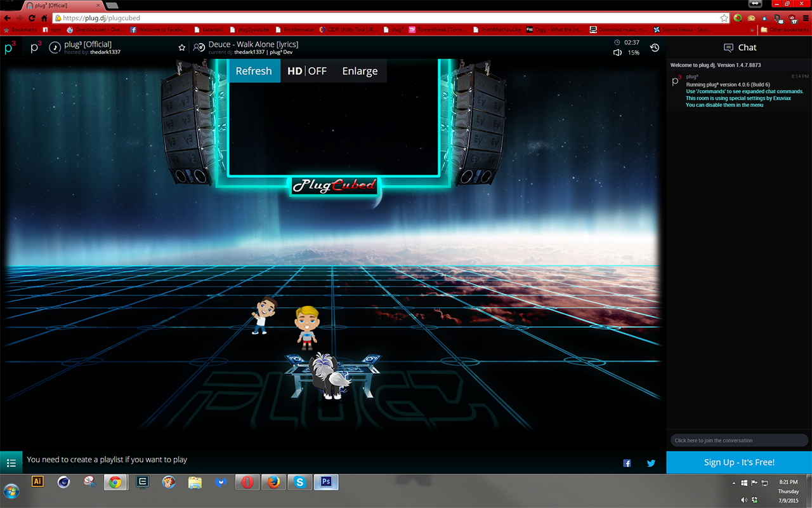Click Enlarge to expand the video
This screenshot has width=812, height=508.
[360, 71]
